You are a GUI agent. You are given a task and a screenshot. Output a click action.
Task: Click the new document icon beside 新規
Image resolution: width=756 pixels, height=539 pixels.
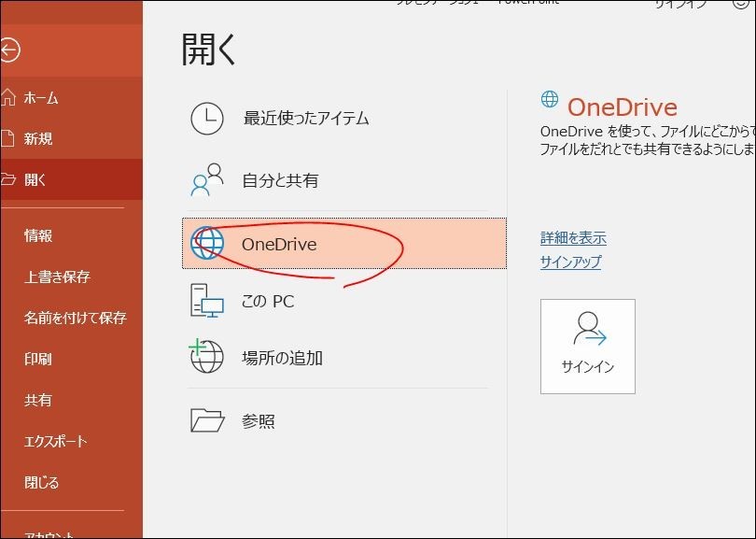click(7, 138)
